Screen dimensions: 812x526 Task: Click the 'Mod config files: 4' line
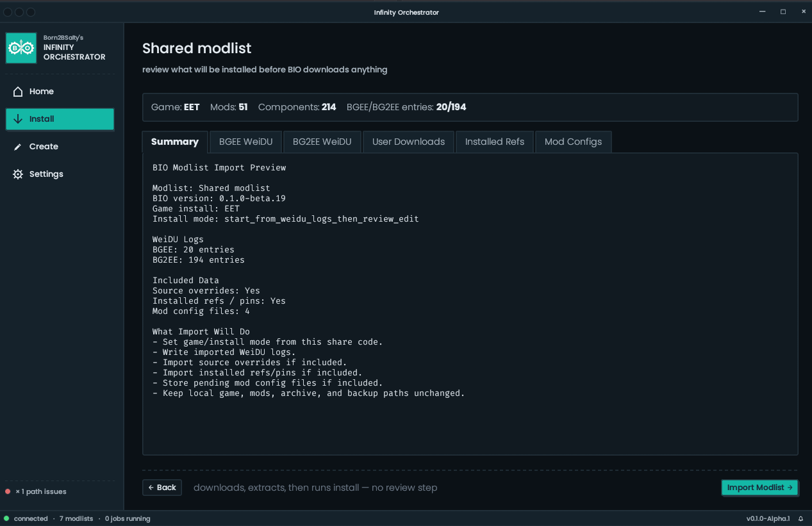click(x=201, y=311)
